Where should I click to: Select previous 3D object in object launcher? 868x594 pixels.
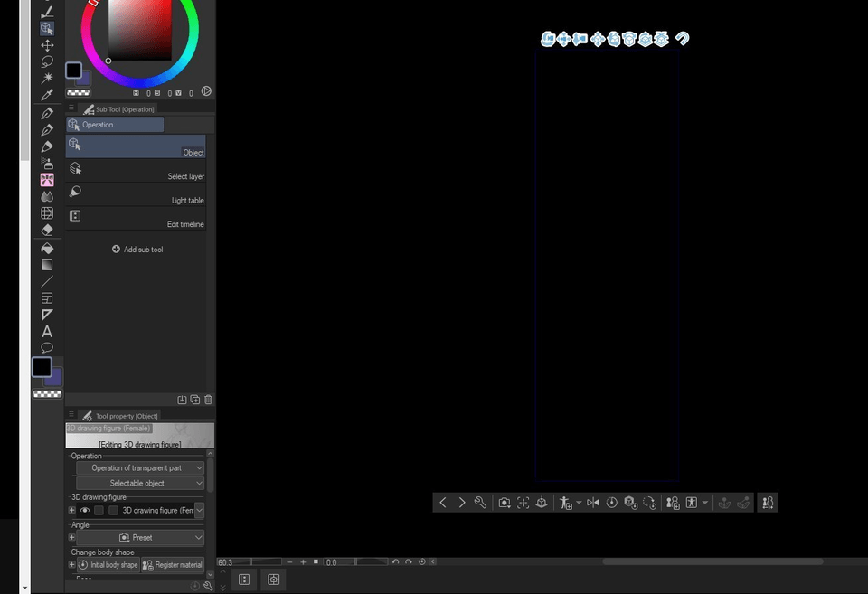pyautogui.click(x=443, y=503)
